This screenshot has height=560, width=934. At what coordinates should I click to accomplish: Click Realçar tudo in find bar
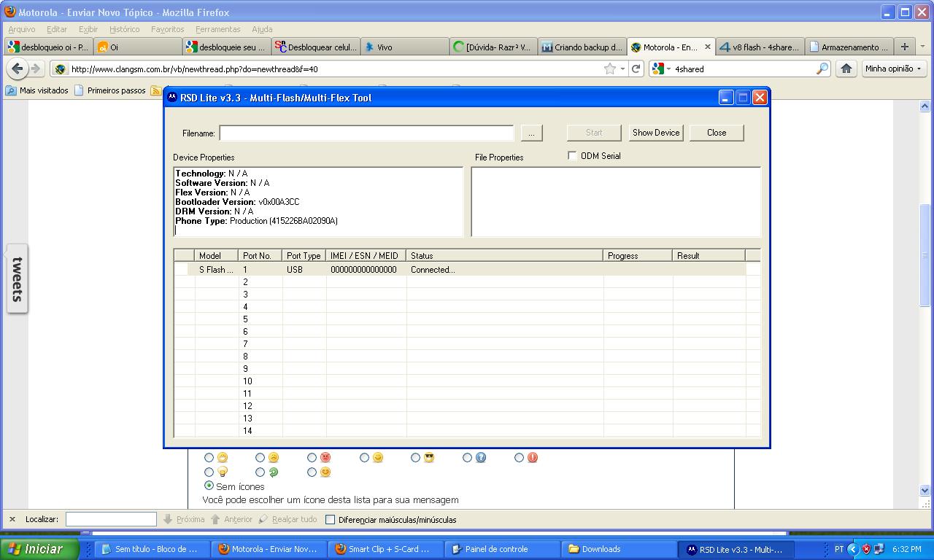(287, 519)
